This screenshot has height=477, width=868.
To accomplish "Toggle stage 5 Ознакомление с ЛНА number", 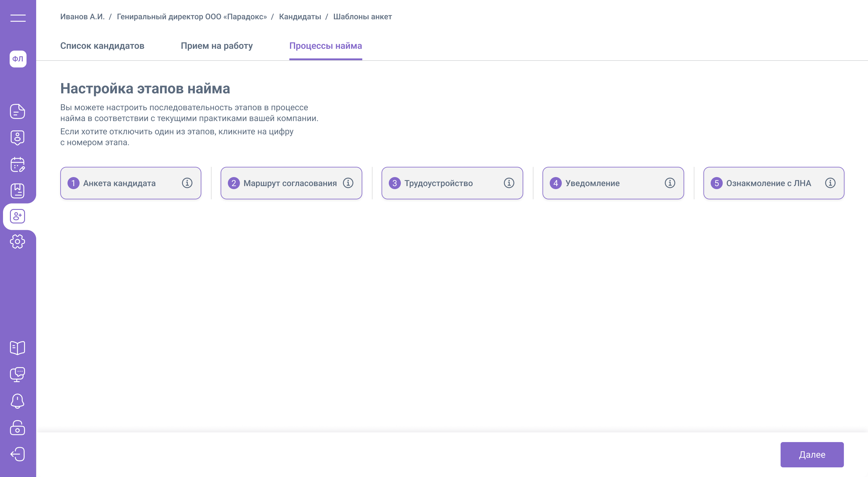I will (x=716, y=183).
